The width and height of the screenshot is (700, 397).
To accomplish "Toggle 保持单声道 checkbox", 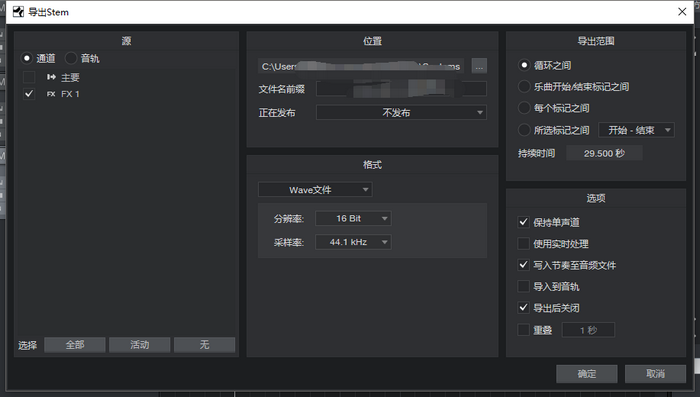I will click(523, 222).
